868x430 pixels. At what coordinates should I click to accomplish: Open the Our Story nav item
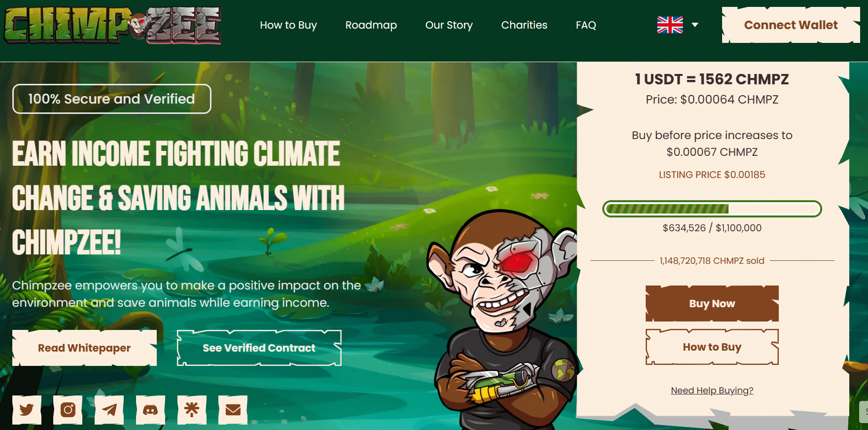449,25
